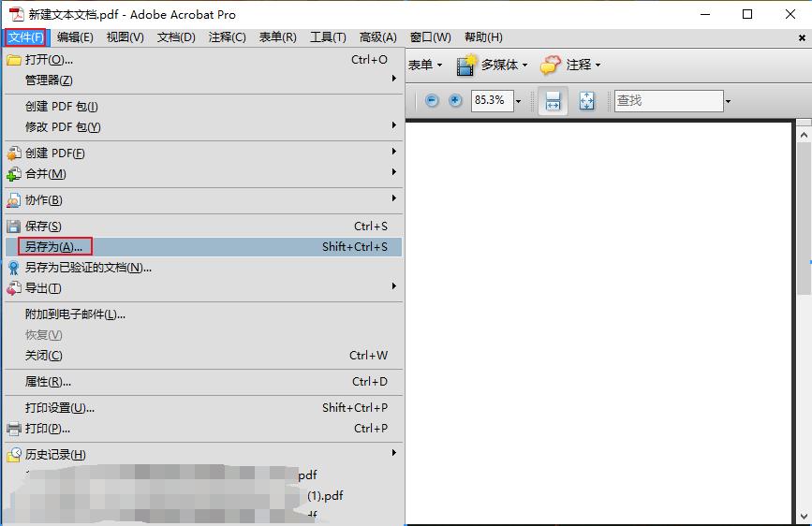Expand the 导出(T) submenu arrow
This screenshot has height=526, width=812.
click(x=394, y=285)
